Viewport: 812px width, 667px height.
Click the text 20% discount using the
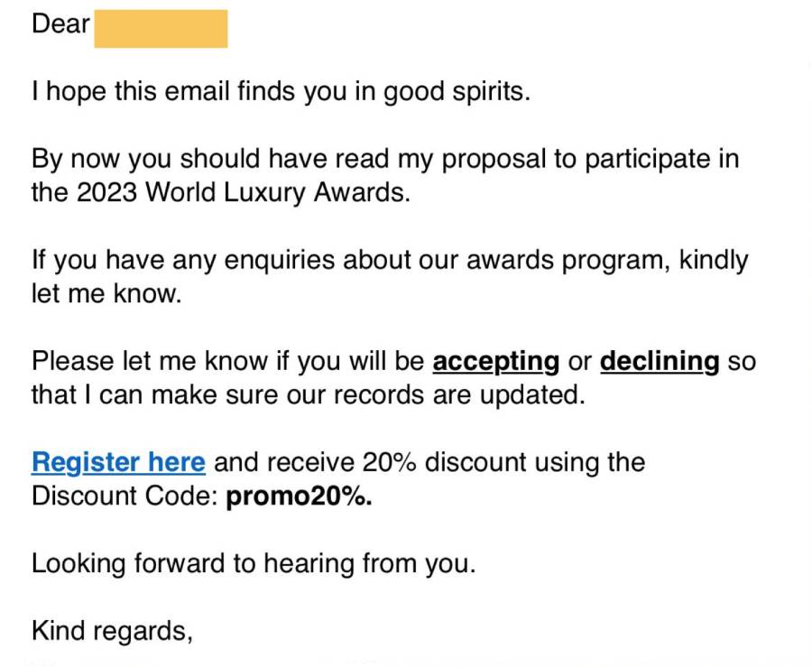(x=503, y=462)
